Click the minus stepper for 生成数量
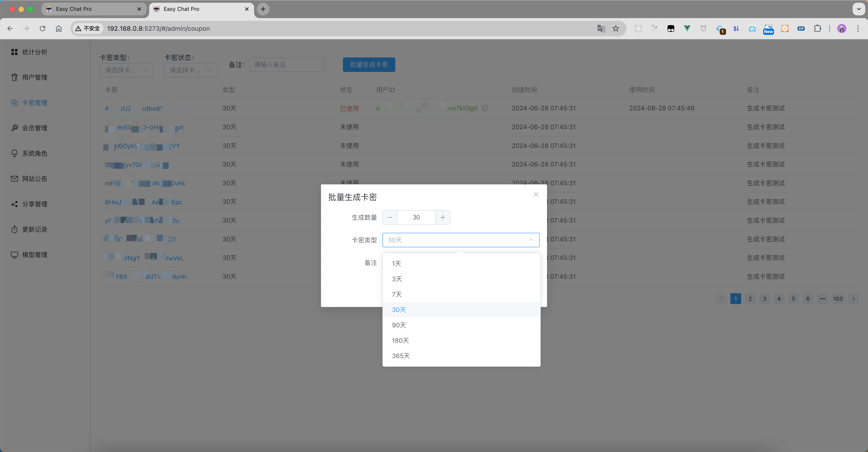The image size is (868, 452). [390, 218]
